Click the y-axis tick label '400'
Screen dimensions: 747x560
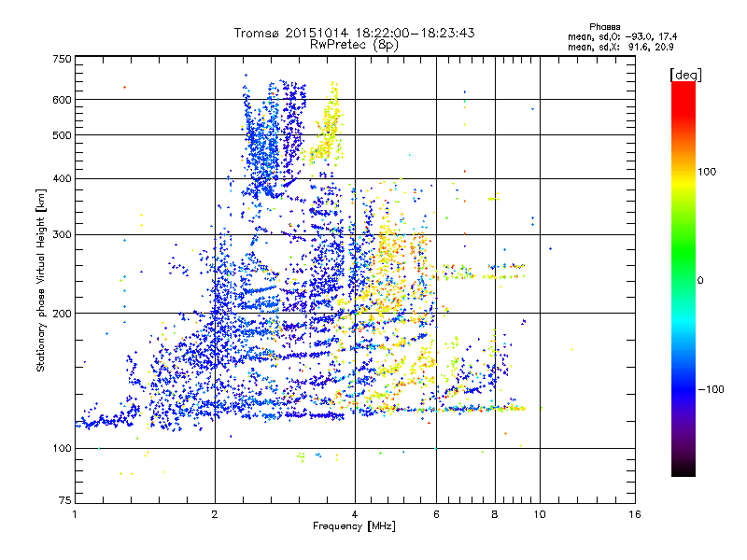[x=62, y=178]
